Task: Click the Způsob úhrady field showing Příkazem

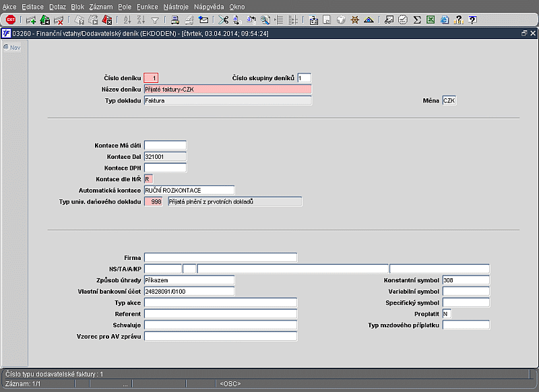Action: coord(189,280)
